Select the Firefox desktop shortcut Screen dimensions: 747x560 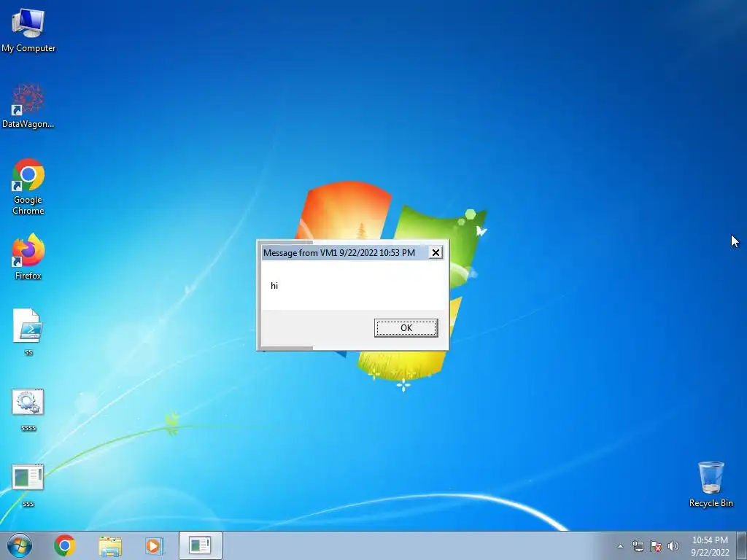[x=28, y=256]
